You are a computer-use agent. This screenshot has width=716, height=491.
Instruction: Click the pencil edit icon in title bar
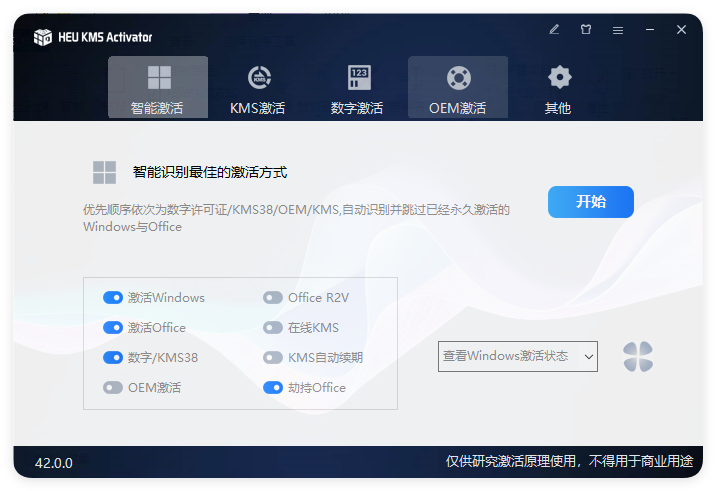tap(554, 30)
